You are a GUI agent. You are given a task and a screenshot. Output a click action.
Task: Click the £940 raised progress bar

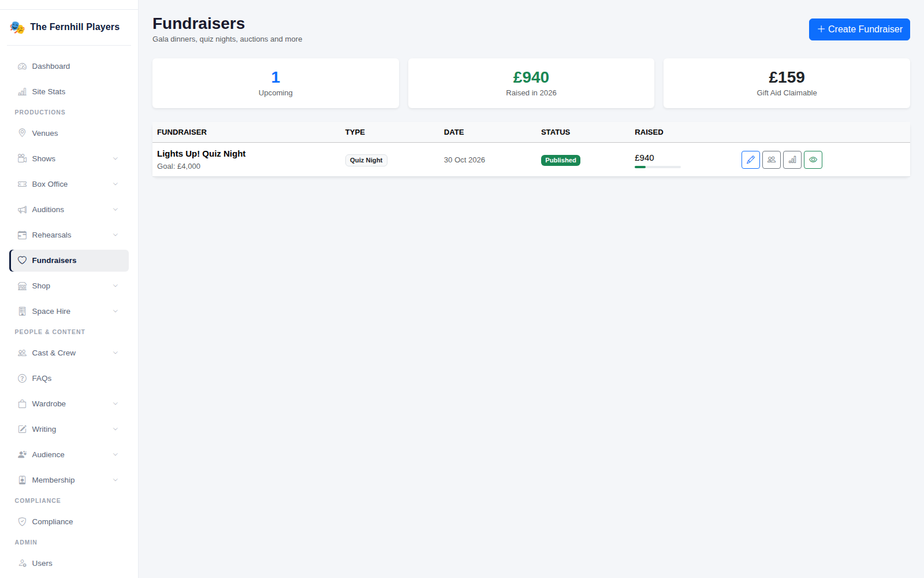(658, 167)
